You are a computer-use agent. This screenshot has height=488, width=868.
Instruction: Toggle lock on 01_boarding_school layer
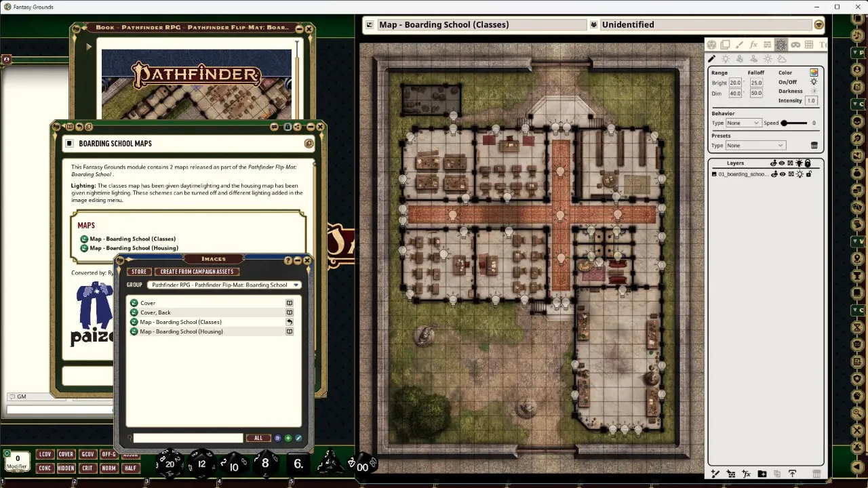[x=809, y=174]
